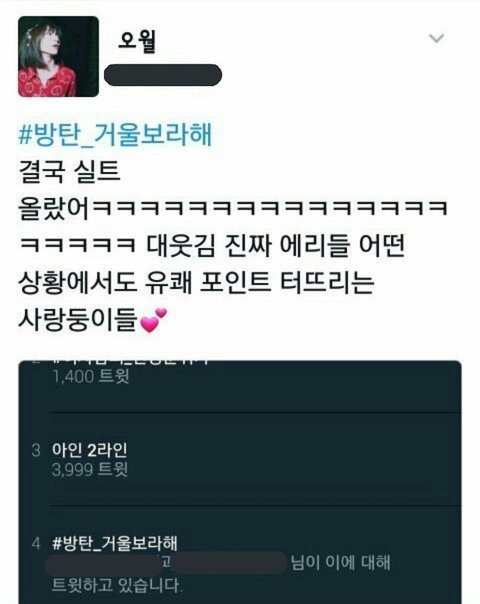Open the embedded trends screenshot image
The image size is (480, 604).
click(240, 482)
